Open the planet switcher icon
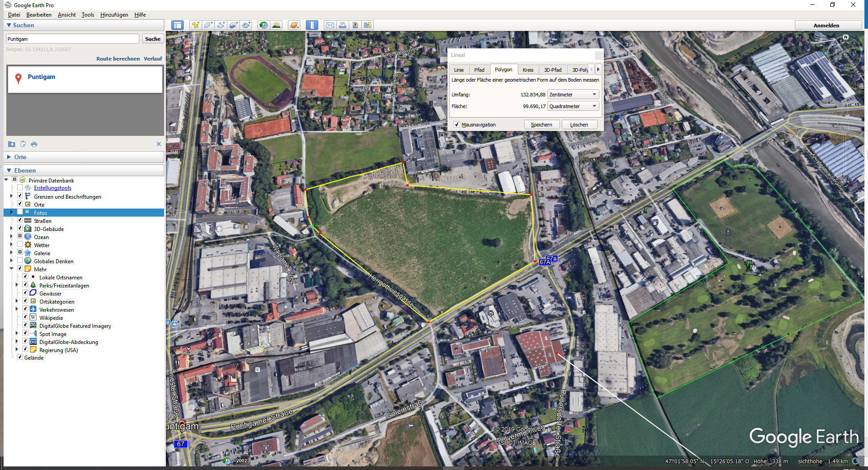The width and height of the screenshot is (868, 470). tap(294, 25)
